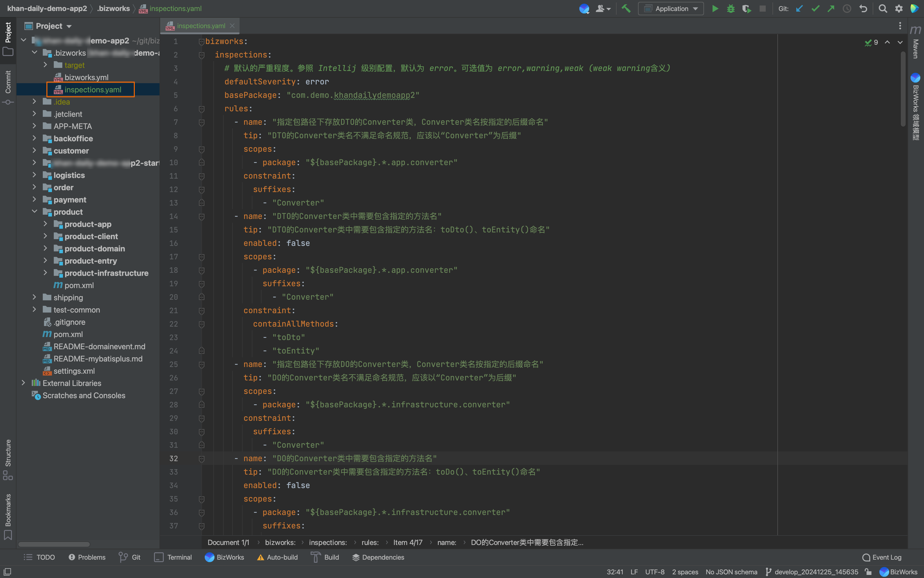This screenshot has width=924, height=578.
Task: Open BizWorks domain model side panel
Action: pyautogui.click(x=916, y=106)
